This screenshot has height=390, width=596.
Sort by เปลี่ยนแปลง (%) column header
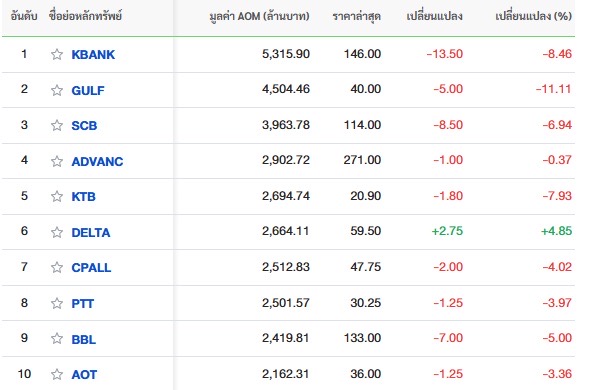coord(534,16)
